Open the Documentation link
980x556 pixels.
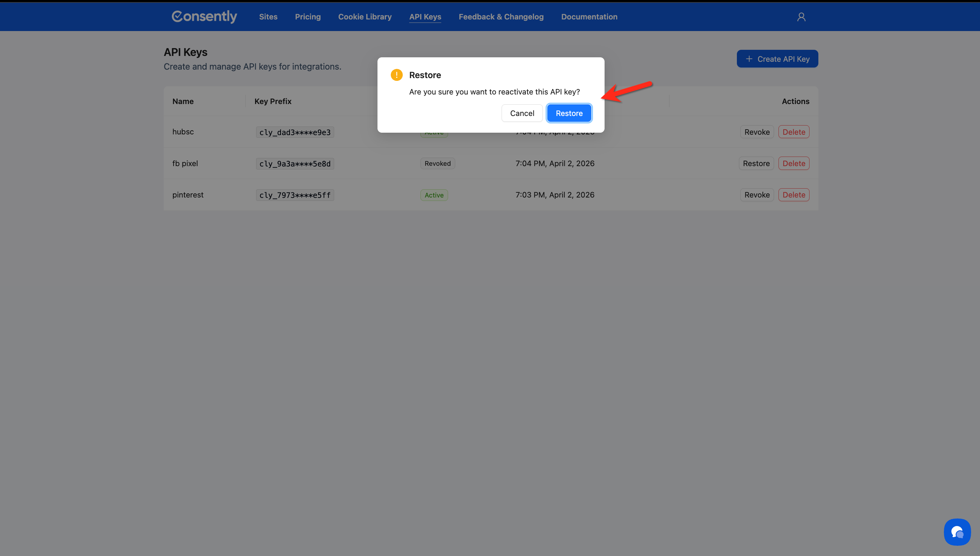[x=589, y=17]
